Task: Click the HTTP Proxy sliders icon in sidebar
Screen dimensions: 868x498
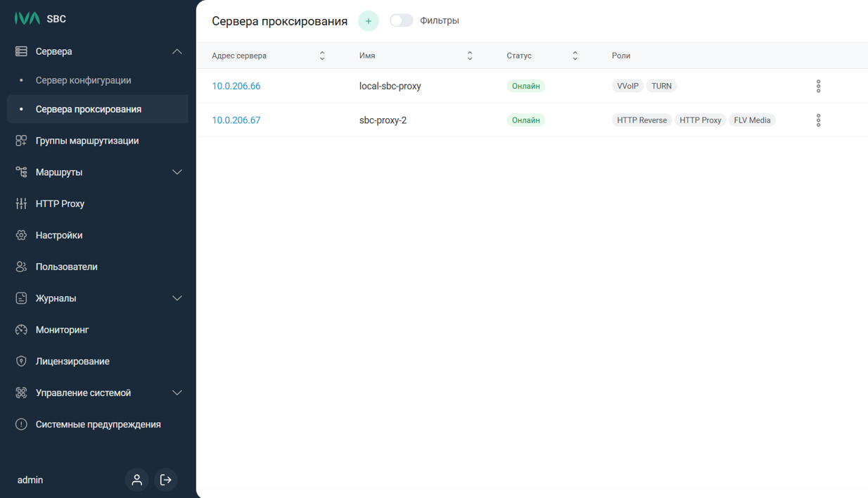Action: point(21,204)
